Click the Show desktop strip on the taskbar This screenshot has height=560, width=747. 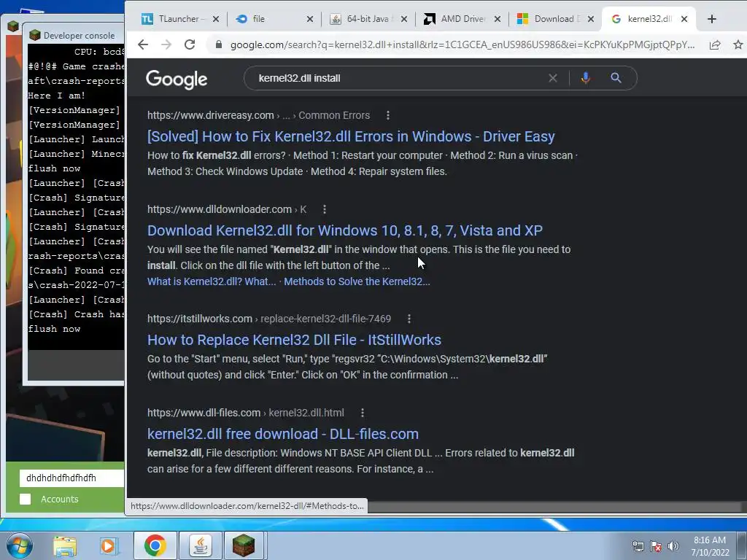(743, 545)
